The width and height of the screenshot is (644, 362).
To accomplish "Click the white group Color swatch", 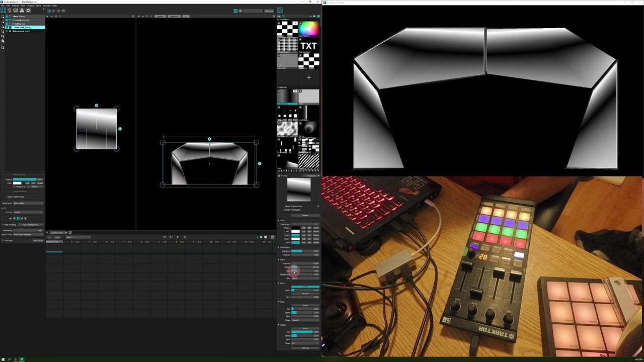I will (x=17, y=183).
